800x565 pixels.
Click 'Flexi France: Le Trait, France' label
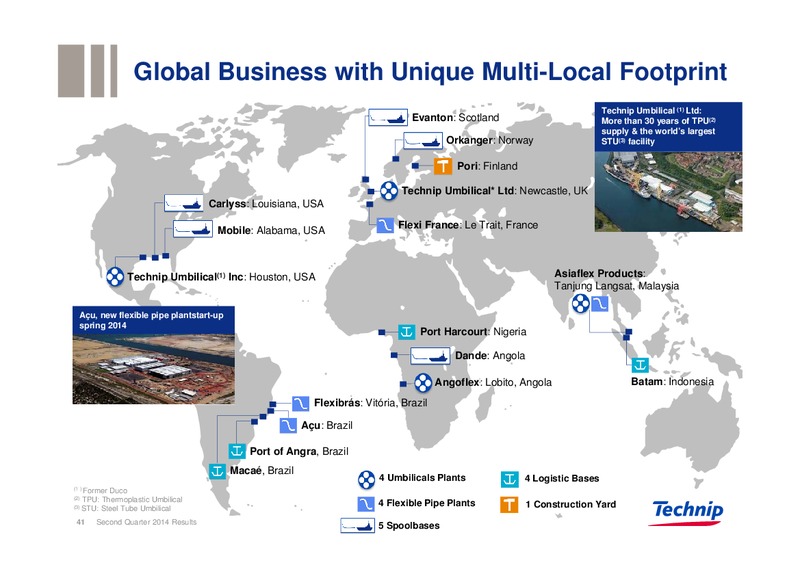coord(468,225)
